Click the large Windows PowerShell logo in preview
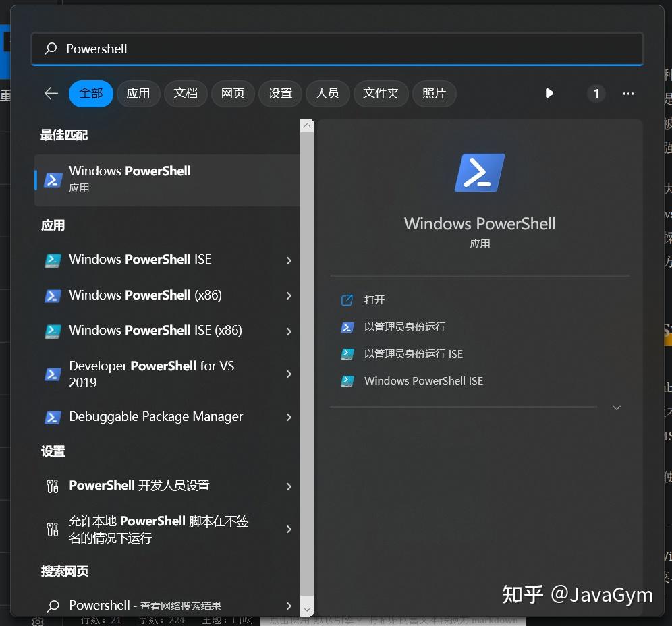This screenshot has width=672, height=626. click(x=480, y=173)
